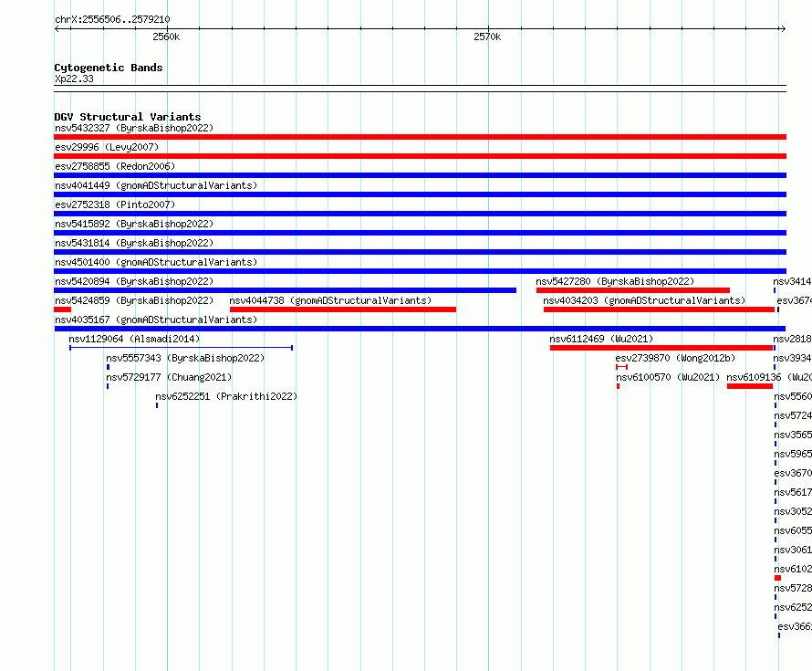This screenshot has height=671, width=812.
Task: Select the short red bar of nsv5424859
Action: click(62, 309)
